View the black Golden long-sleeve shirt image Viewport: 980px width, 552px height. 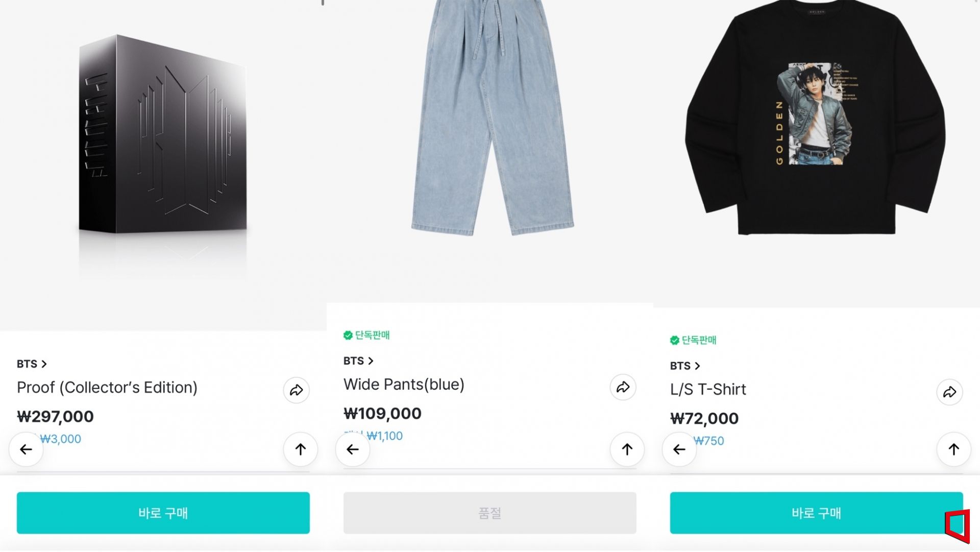point(815,117)
